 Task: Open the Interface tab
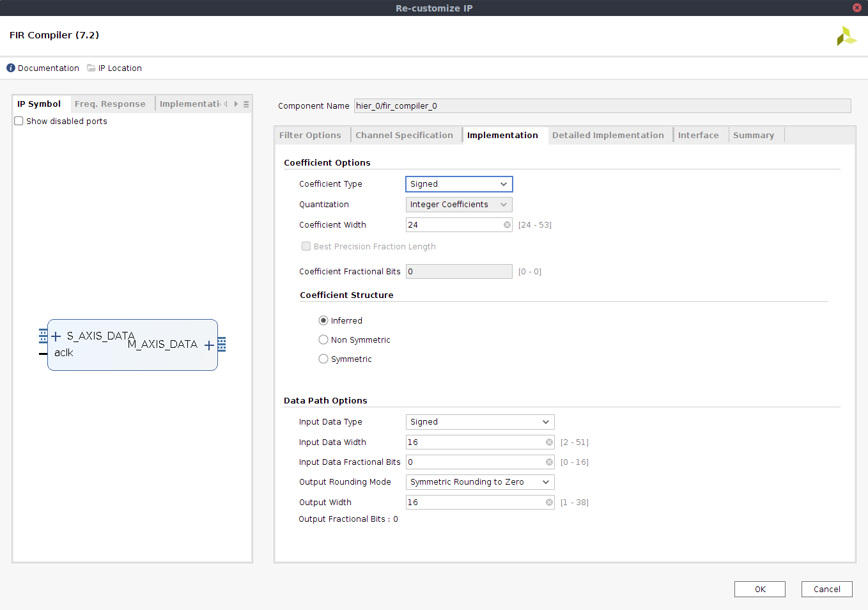tap(698, 136)
